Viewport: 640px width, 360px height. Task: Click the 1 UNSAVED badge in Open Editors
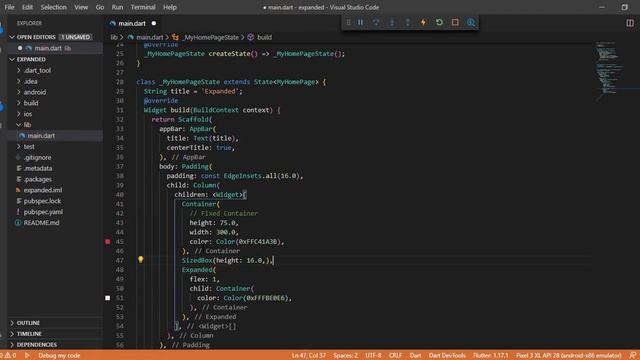coord(76,37)
